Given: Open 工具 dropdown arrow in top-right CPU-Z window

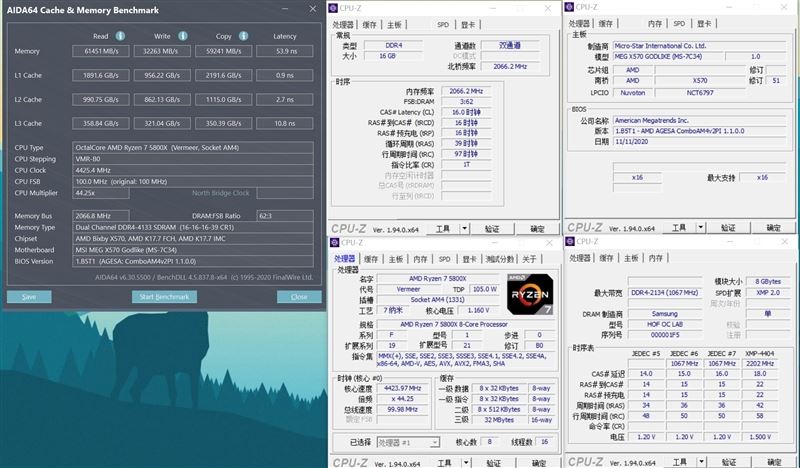Looking at the screenshot, I should tap(701, 228).
